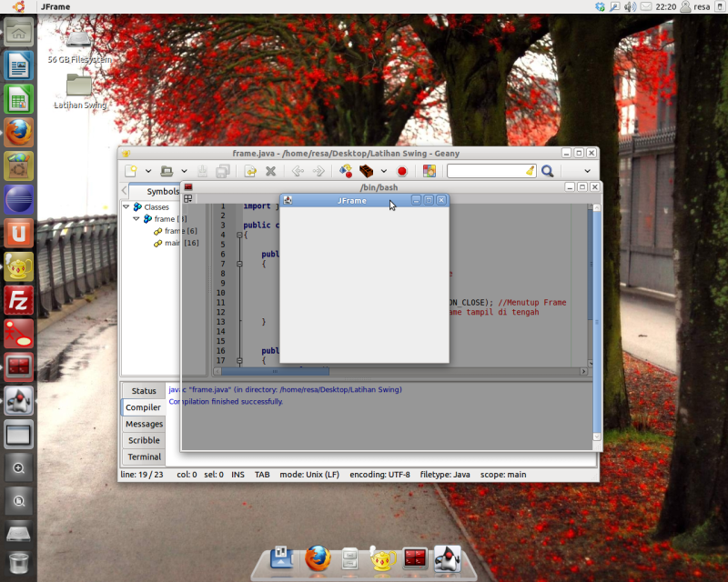Click 'encoding: UTF-8' in status bar
Viewport: 728px width, 582px height.
pyautogui.click(x=379, y=475)
